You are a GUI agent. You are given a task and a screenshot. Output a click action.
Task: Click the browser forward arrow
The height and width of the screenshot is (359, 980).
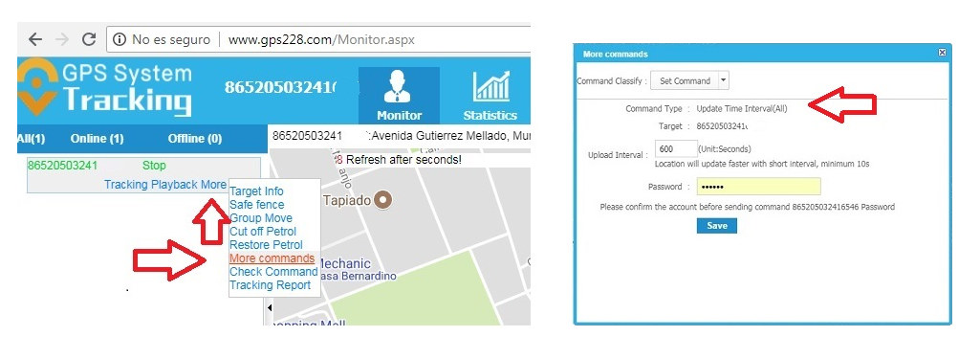pos(62,39)
